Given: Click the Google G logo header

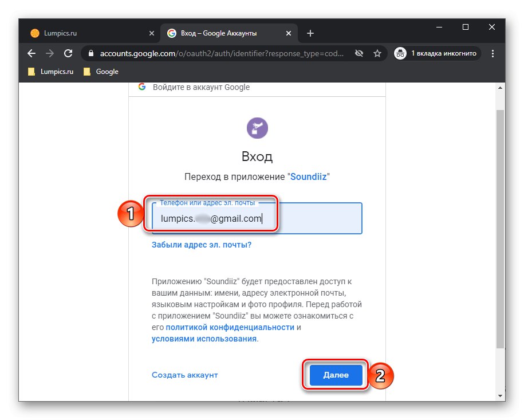Looking at the screenshot, I should tap(142, 87).
